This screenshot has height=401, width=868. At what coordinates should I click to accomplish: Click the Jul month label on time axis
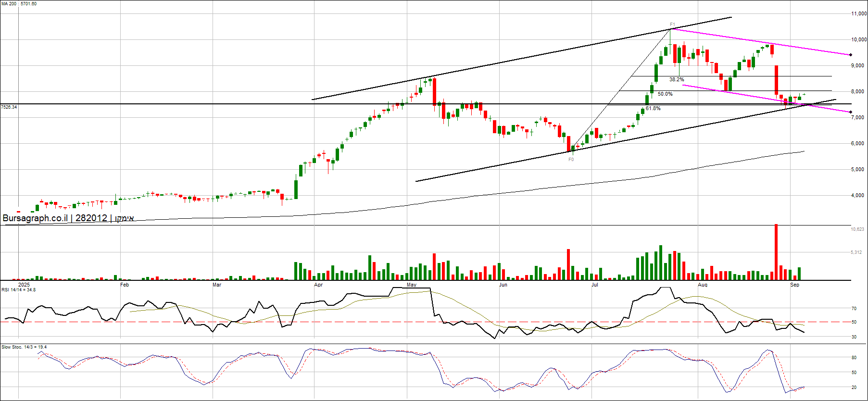pyautogui.click(x=594, y=285)
